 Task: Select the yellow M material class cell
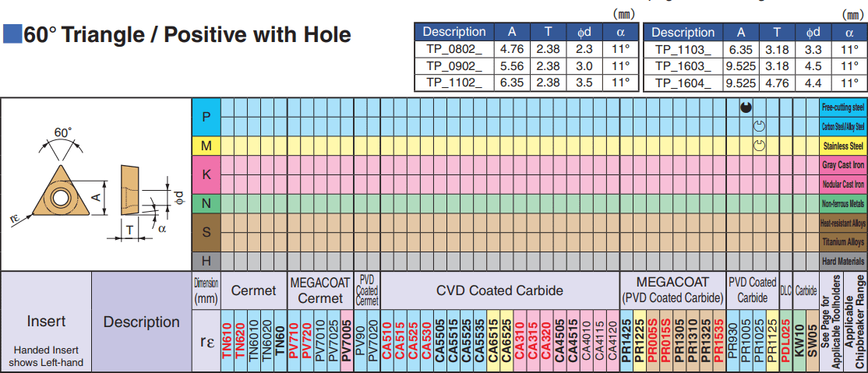(206, 146)
